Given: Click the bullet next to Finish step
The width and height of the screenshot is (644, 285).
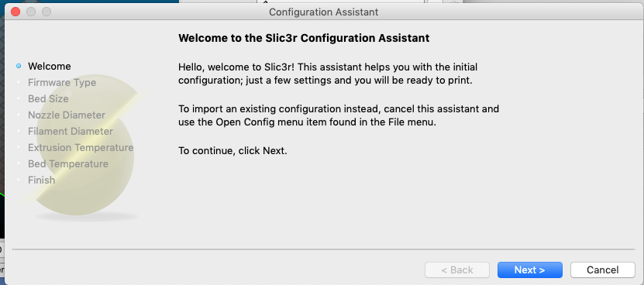Looking at the screenshot, I should [x=19, y=180].
